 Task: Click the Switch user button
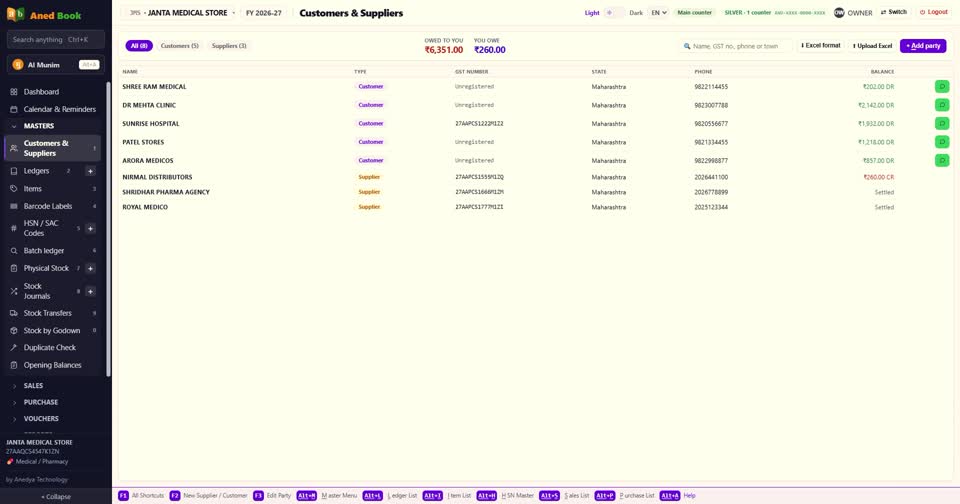click(893, 12)
